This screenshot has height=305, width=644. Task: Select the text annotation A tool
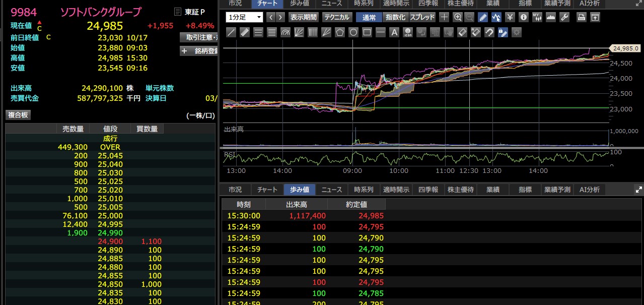coord(394,32)
